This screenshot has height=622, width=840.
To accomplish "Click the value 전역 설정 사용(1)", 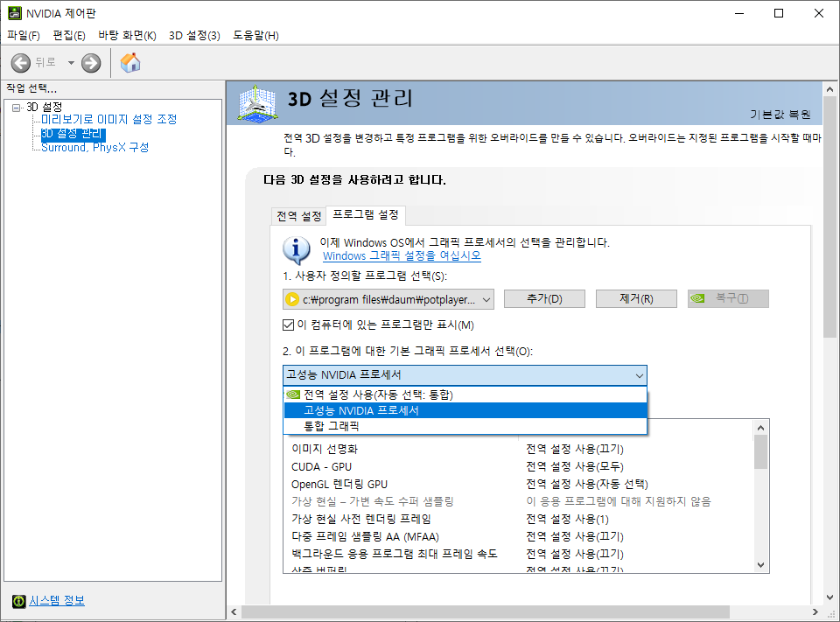I will [x=567, y=519].
